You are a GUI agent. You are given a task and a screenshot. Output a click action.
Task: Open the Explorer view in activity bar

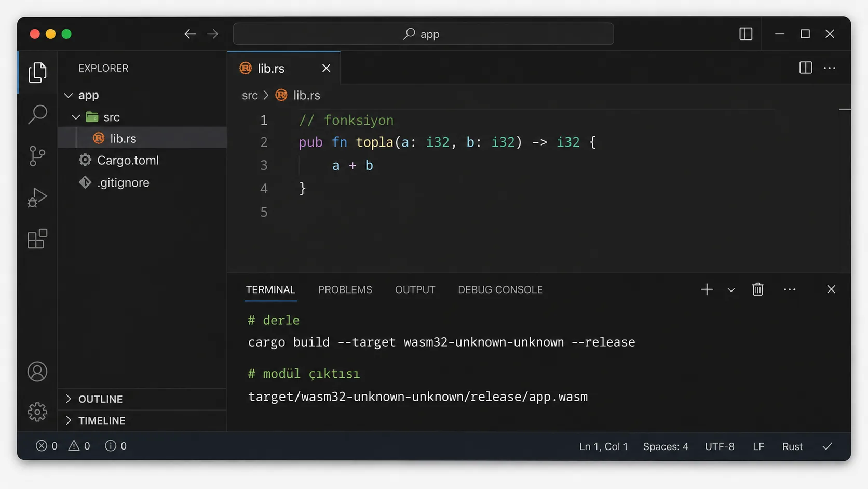[37, 72]
